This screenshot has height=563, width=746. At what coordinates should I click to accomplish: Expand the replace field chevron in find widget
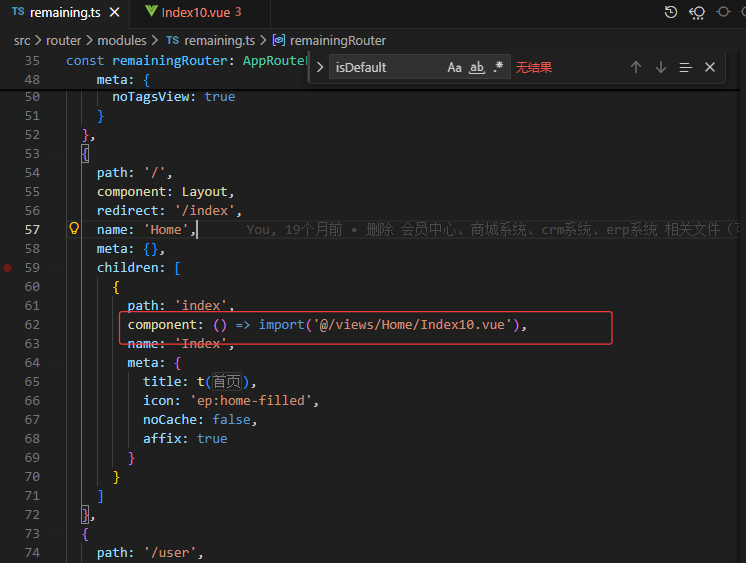[320, 67]
